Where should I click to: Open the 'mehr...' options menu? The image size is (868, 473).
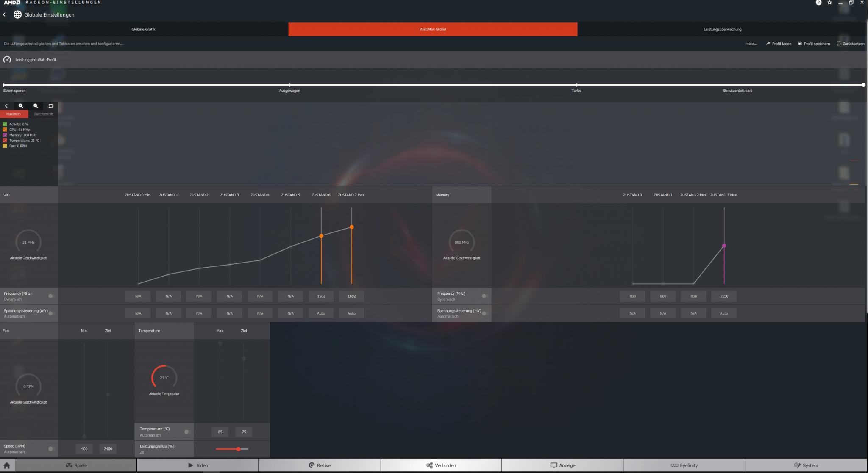[x=751, y=44]
